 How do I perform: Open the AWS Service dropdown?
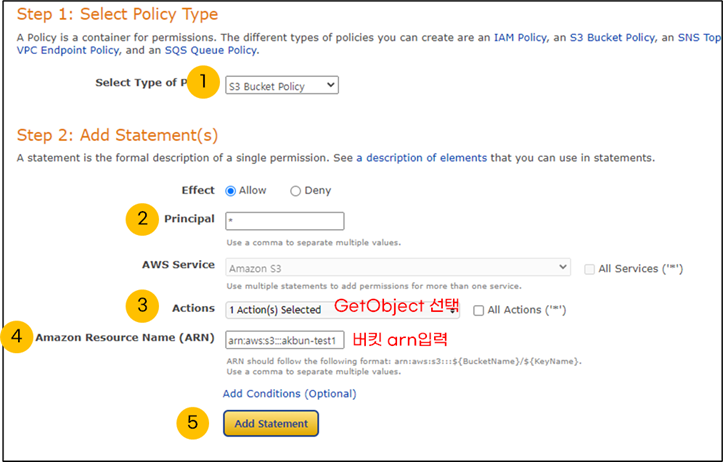[397, 267]
